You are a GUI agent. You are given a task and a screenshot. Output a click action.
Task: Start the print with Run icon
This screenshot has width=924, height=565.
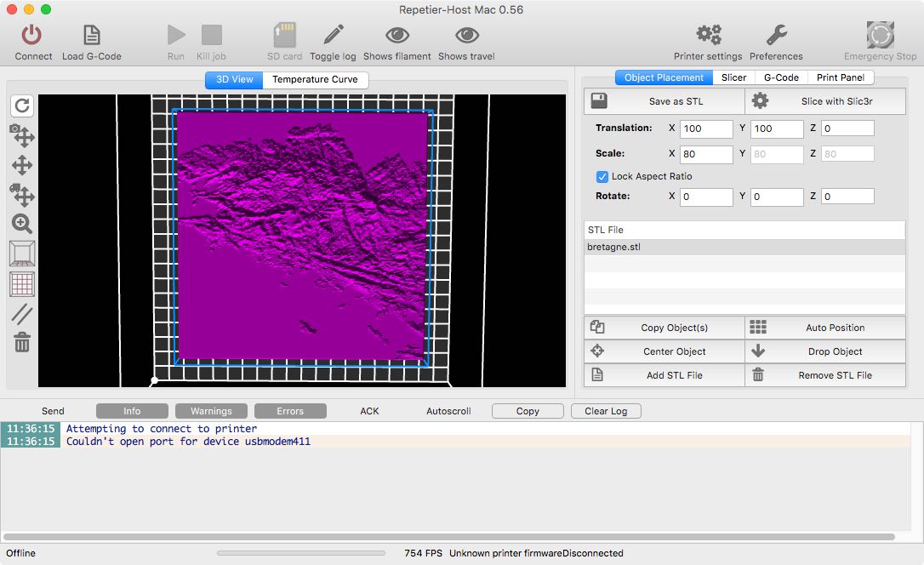click(175, 35)
